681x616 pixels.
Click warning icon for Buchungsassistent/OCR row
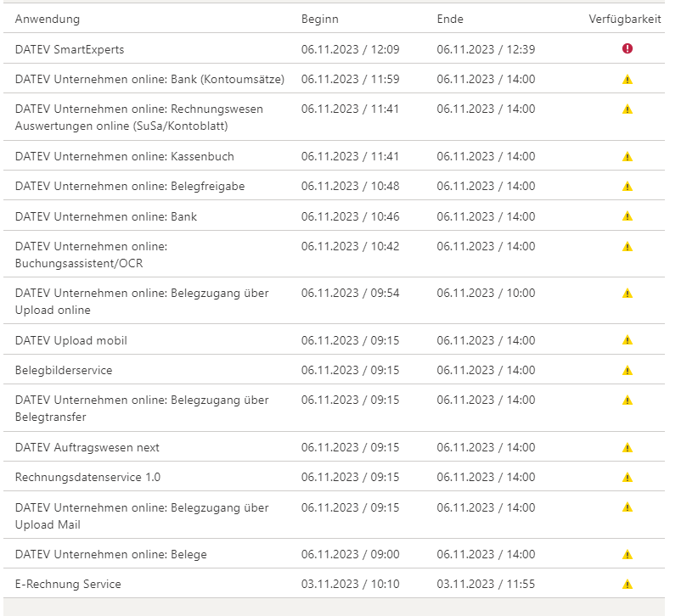[628, 247]
